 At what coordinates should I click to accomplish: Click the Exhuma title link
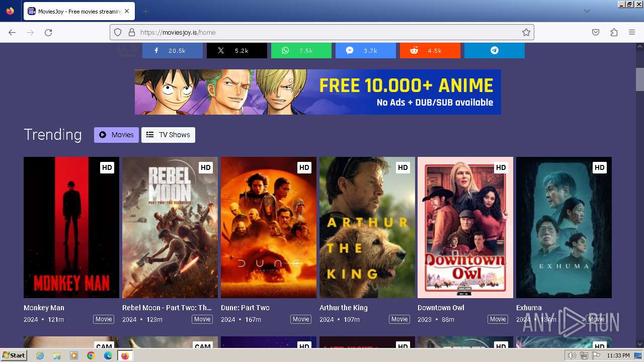point(529,308)
